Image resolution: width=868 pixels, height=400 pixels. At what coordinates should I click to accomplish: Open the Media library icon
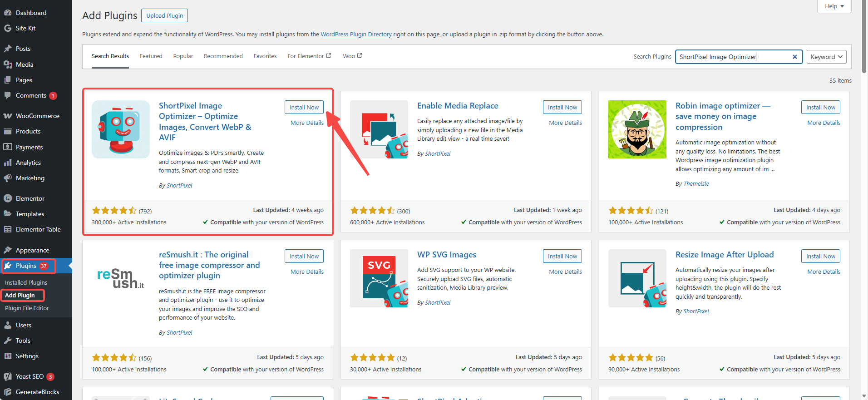pos(8,64)
